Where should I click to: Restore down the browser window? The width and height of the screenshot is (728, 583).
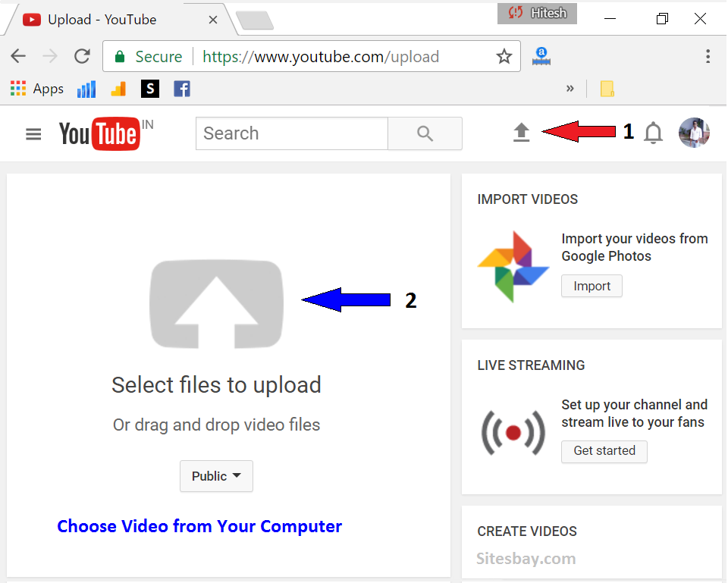[662, 18]
